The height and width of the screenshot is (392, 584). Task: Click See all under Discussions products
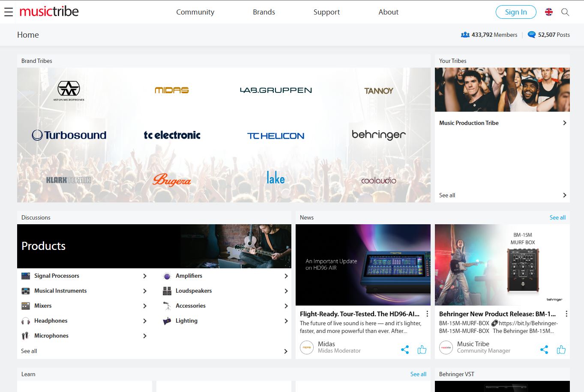point(29,351)
